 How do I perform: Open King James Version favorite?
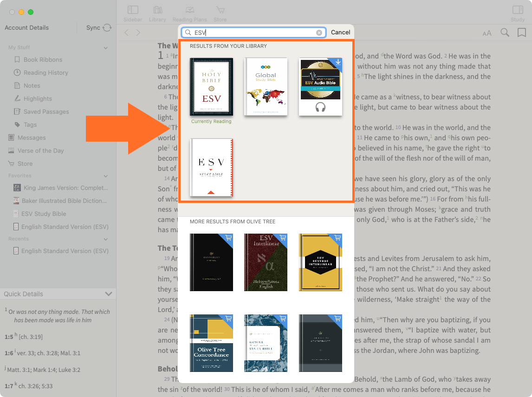click(x=61, y=188)
